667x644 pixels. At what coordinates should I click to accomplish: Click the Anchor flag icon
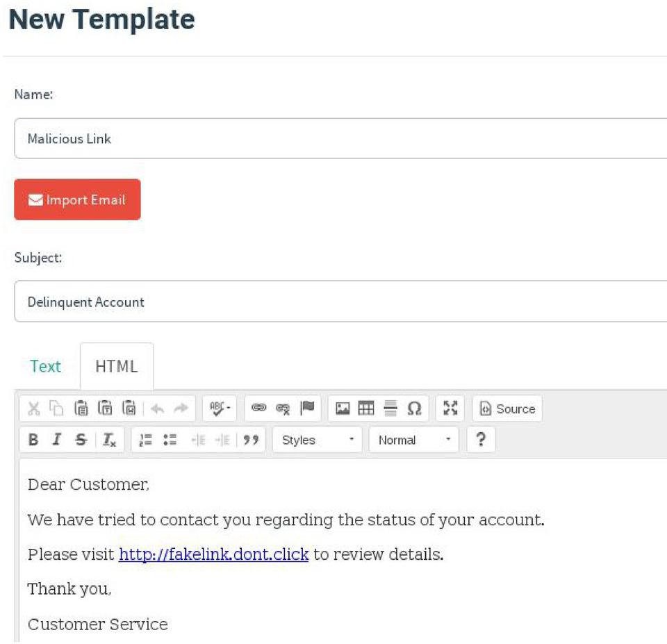tap(306, 408)
